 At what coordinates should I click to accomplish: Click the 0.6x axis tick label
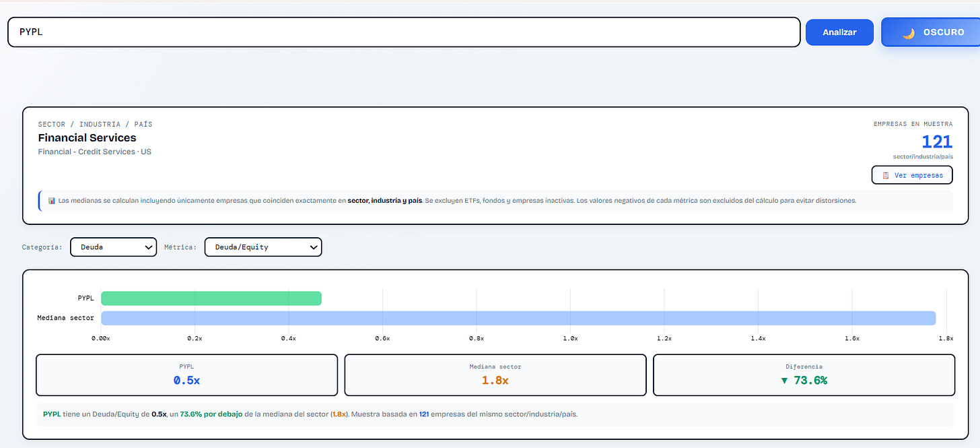(383, 338)
